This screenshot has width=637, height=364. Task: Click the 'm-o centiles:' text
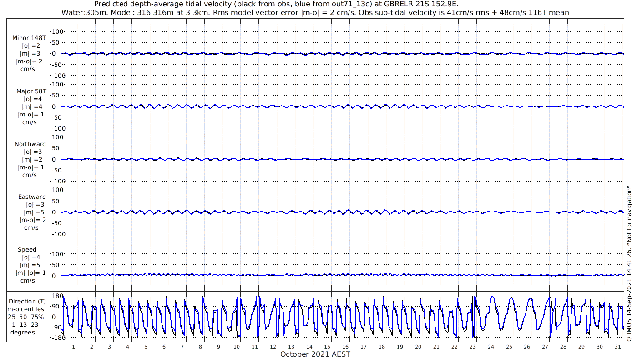tap(27, 309)
